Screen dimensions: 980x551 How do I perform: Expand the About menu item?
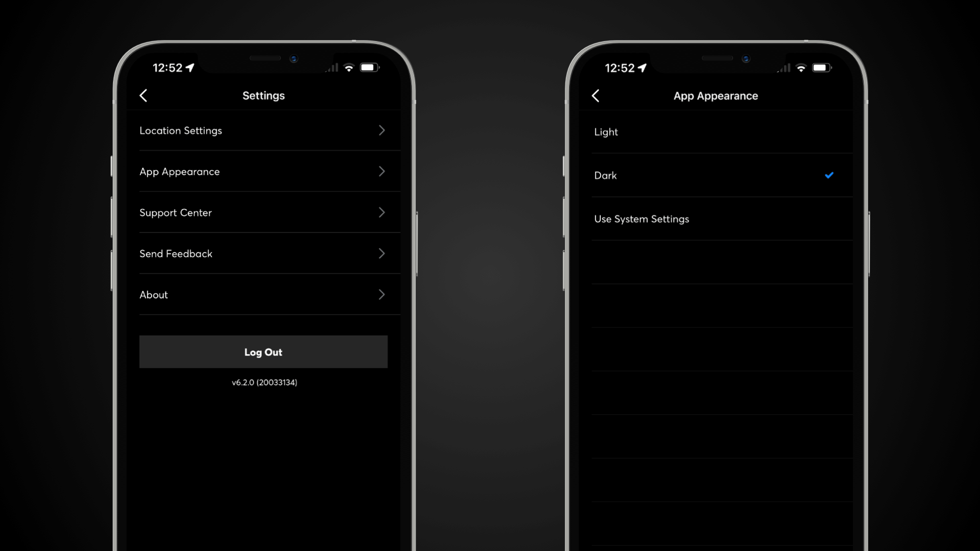pyautogui.click(x=262, y=294)
